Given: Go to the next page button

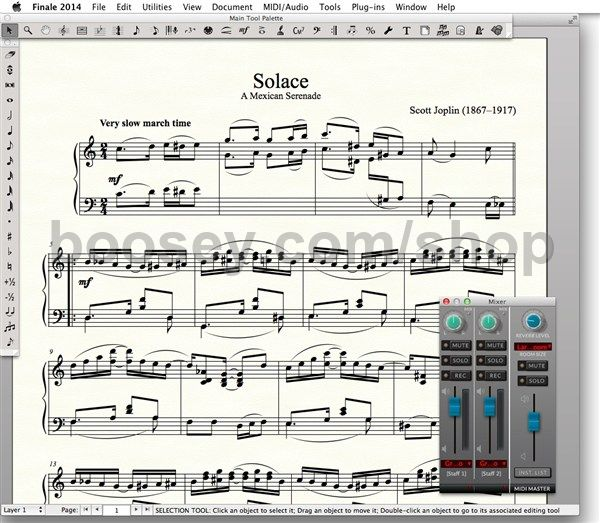Looking at the screenshot, I should click(135, 510).
